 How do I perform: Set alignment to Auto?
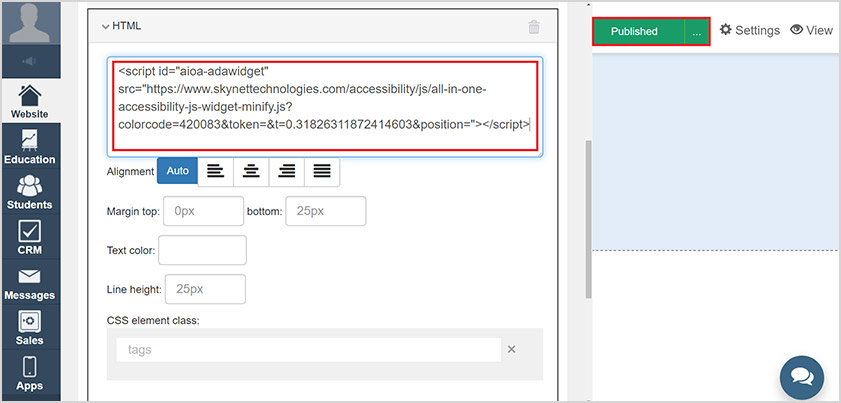pos(178,171)
